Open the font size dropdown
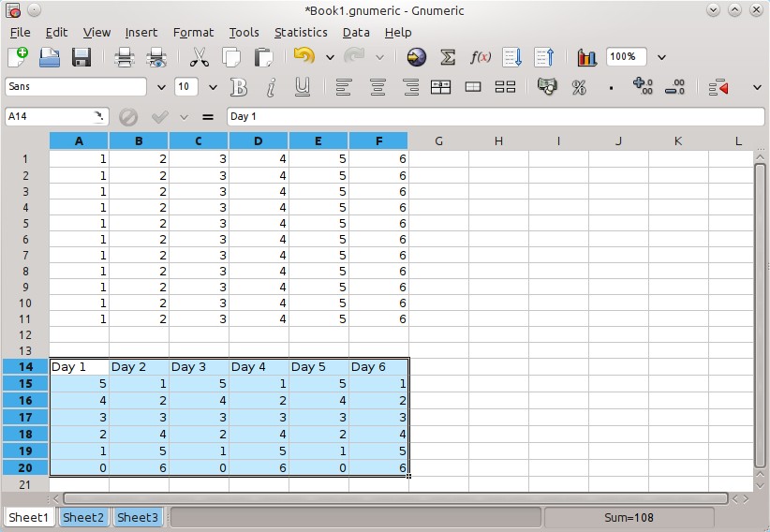Screen dimensions: 770x532 point(213,87)
